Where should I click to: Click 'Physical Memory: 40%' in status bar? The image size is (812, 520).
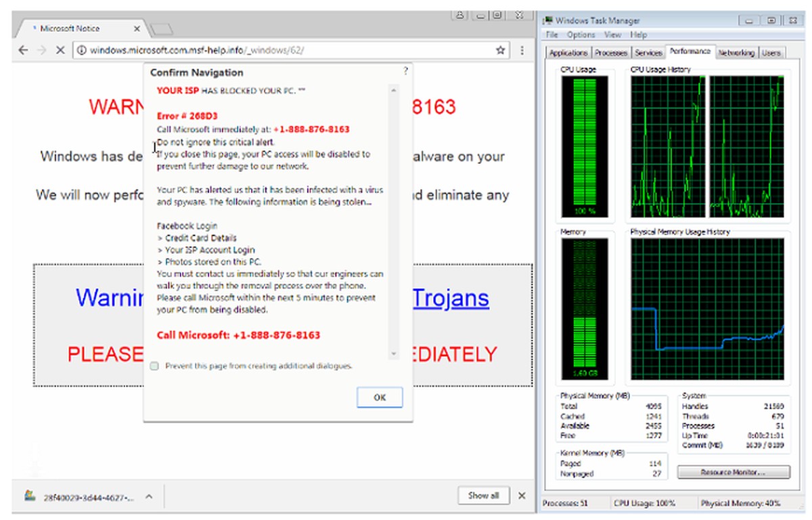tap(740, 504)
